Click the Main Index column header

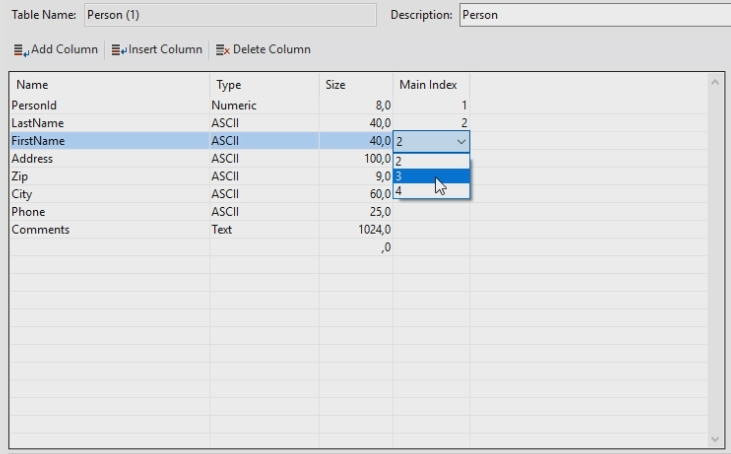pos(429,85)
